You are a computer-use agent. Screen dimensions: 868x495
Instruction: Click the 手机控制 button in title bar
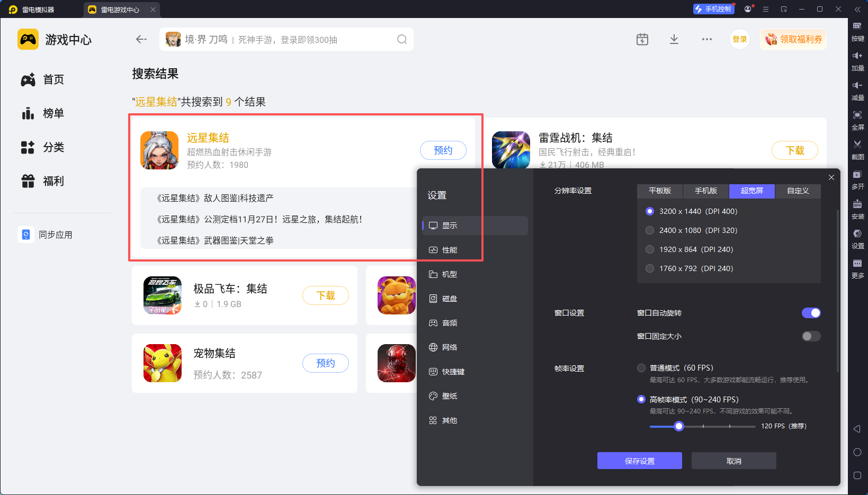[x=713, y=9]
